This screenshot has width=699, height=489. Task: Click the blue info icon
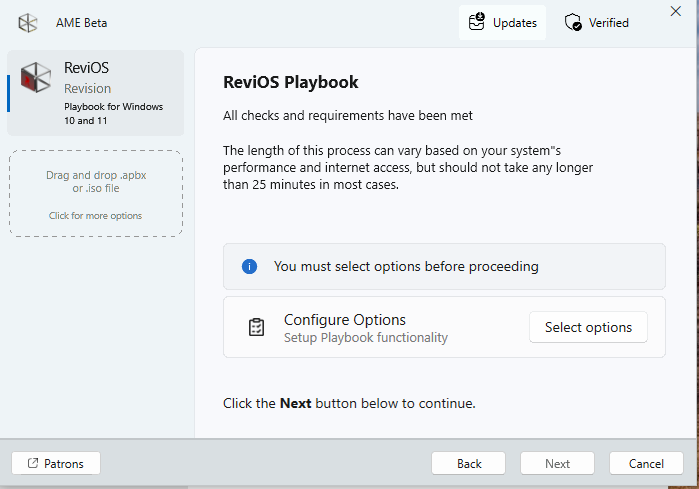249,267
